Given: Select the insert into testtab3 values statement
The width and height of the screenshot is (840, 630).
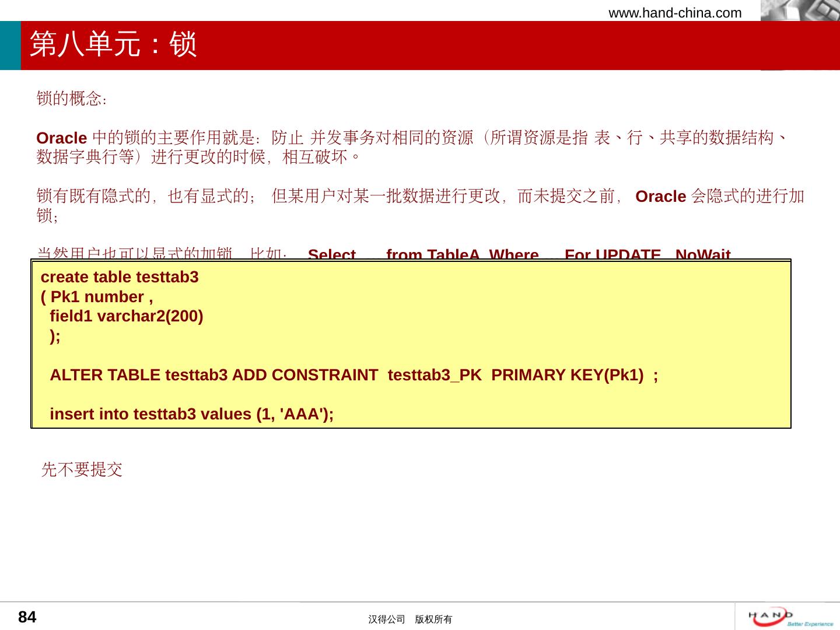Looking at the screenshot, I should tap(192, 414).
